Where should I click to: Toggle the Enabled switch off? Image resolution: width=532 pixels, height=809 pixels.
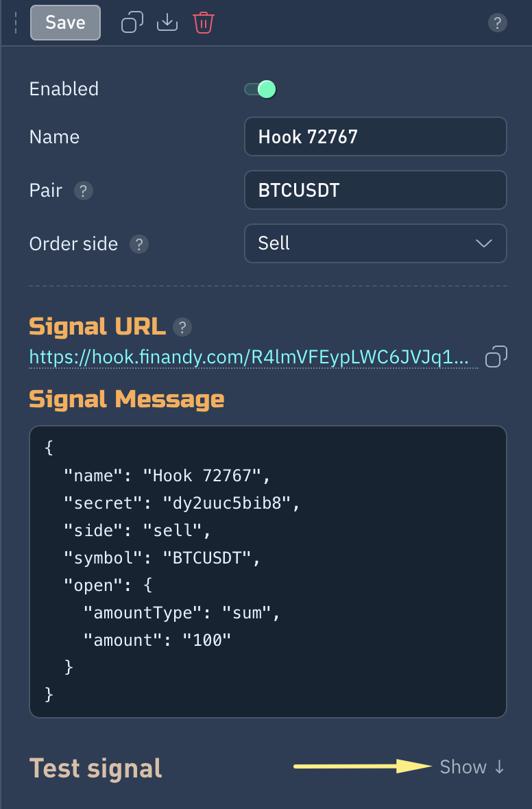[x=261, y=89]
